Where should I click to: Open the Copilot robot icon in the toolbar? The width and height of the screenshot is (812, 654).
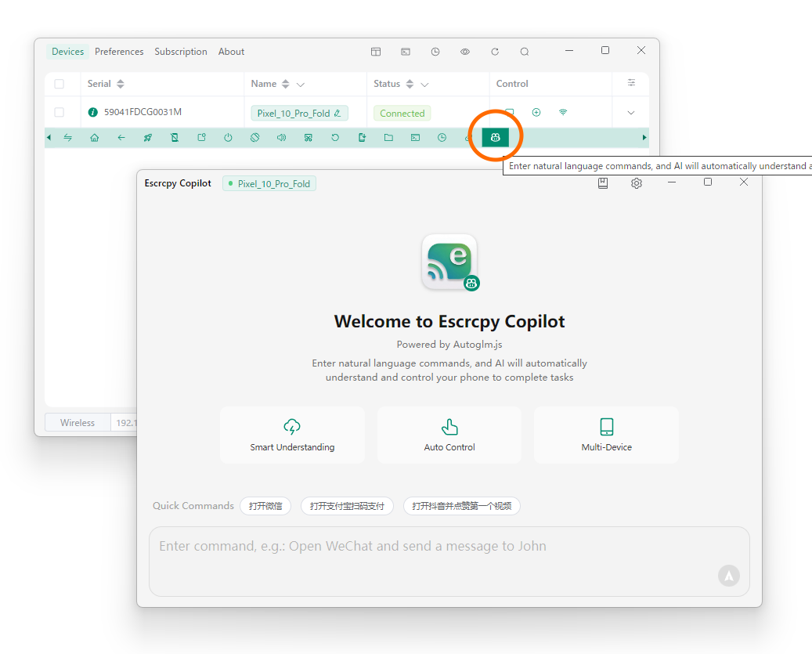point(495,136)
